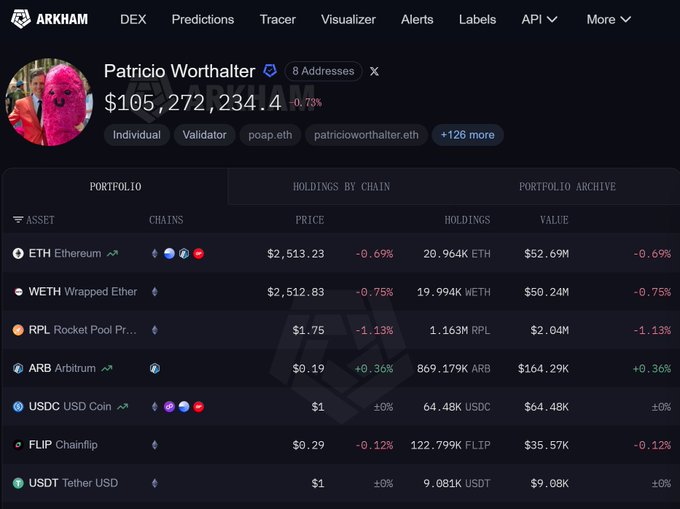Sort by the HOLDINGS column header
Viewport: 680px width, 509px height.
(x=467, y=220)
